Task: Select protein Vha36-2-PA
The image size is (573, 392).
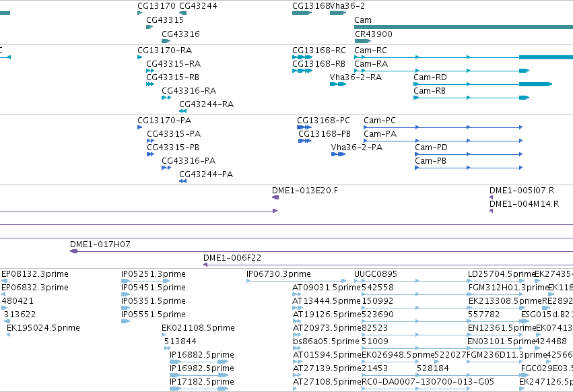Action: click(x=357, y=148)
